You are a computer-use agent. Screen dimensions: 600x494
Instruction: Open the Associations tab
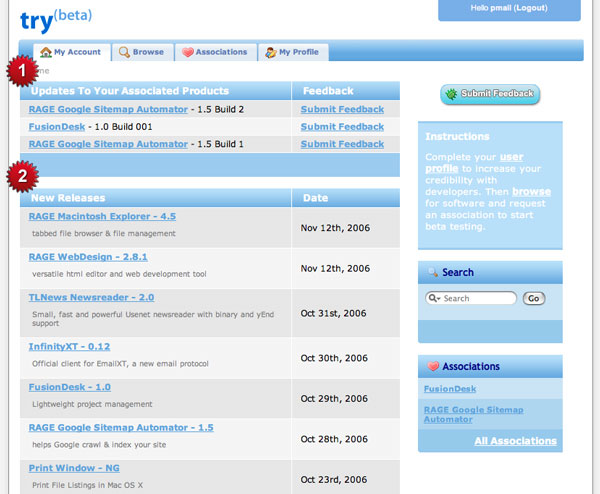coord(215,52)
